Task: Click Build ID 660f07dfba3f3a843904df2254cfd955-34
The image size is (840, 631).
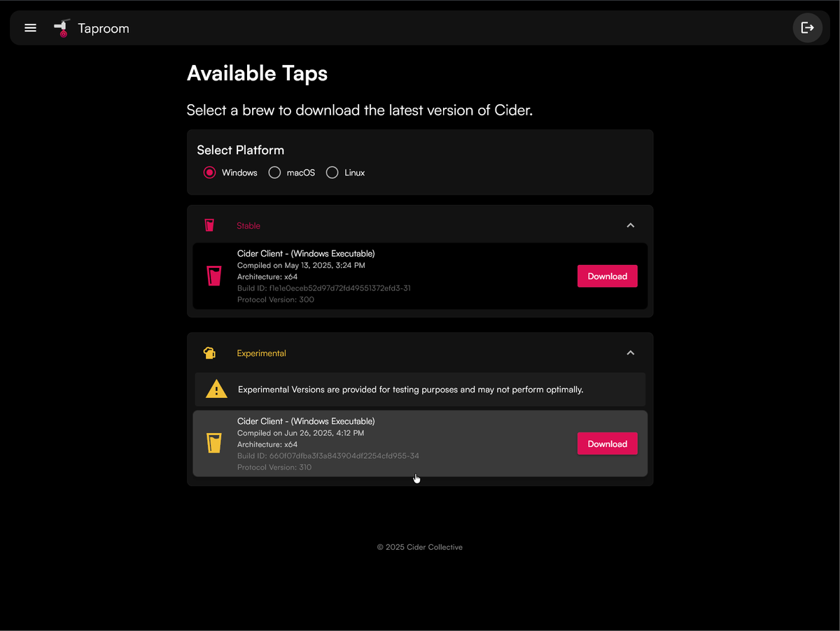Action: click(328, 456)
